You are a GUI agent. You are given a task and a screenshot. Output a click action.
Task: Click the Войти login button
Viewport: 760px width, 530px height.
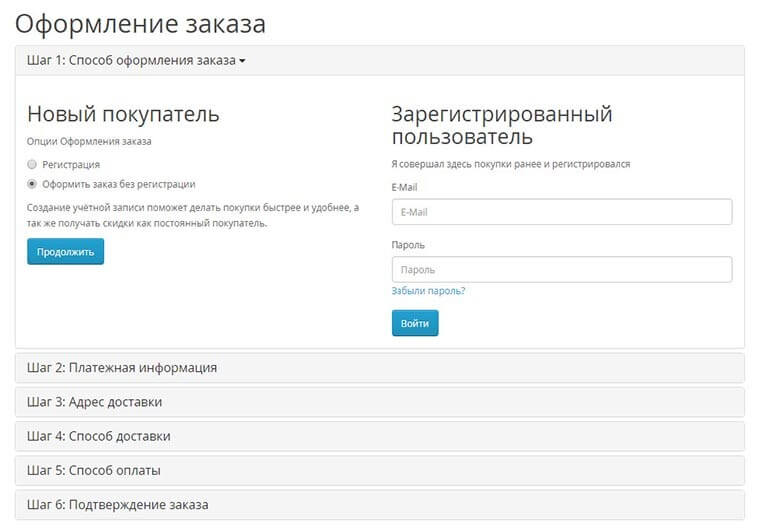(415, 323)
